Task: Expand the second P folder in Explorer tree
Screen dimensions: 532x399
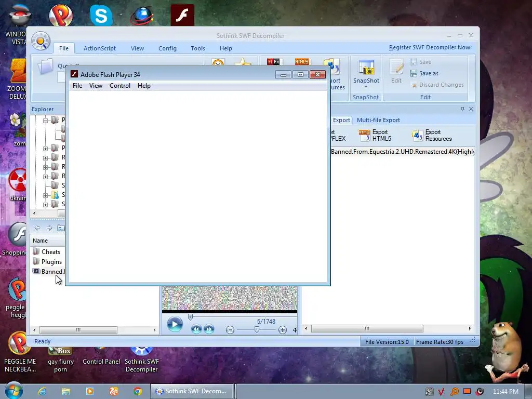Action: (45, 149)
